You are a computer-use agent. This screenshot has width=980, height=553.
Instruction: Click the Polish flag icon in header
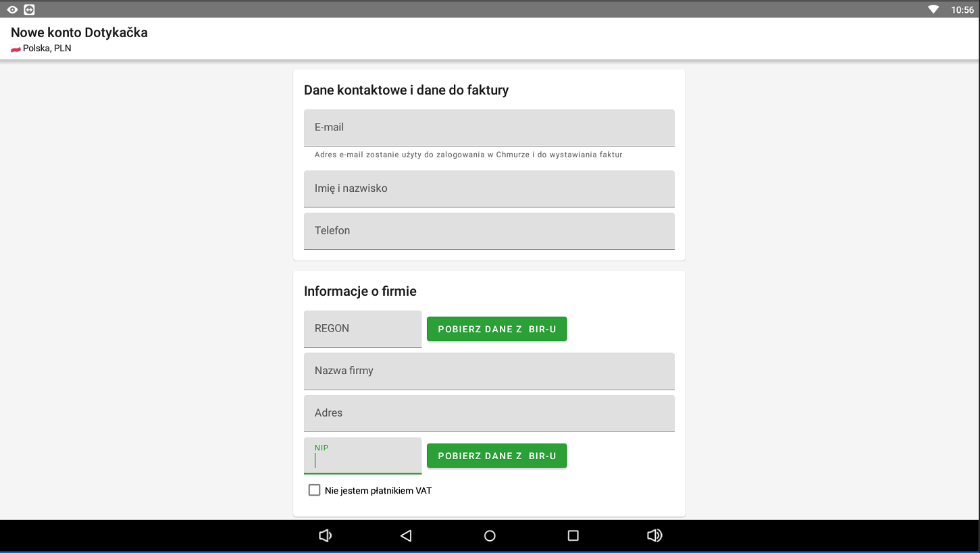16,49
